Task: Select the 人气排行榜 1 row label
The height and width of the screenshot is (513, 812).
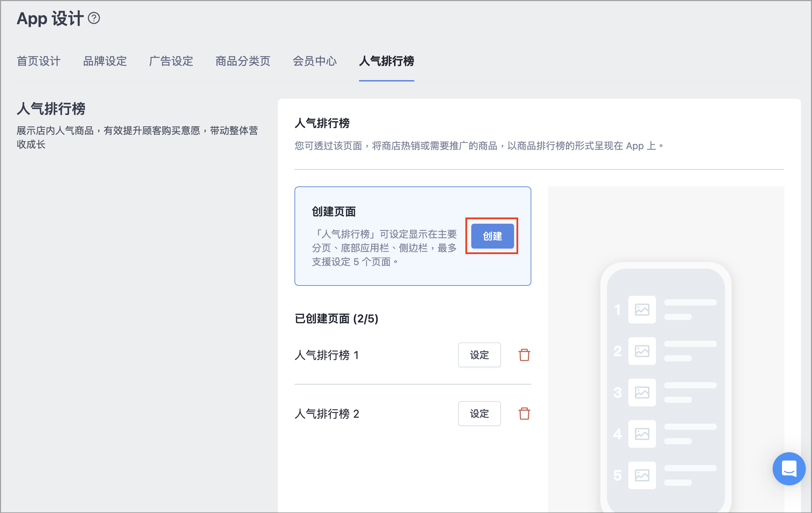Action: tap(327, 355)
